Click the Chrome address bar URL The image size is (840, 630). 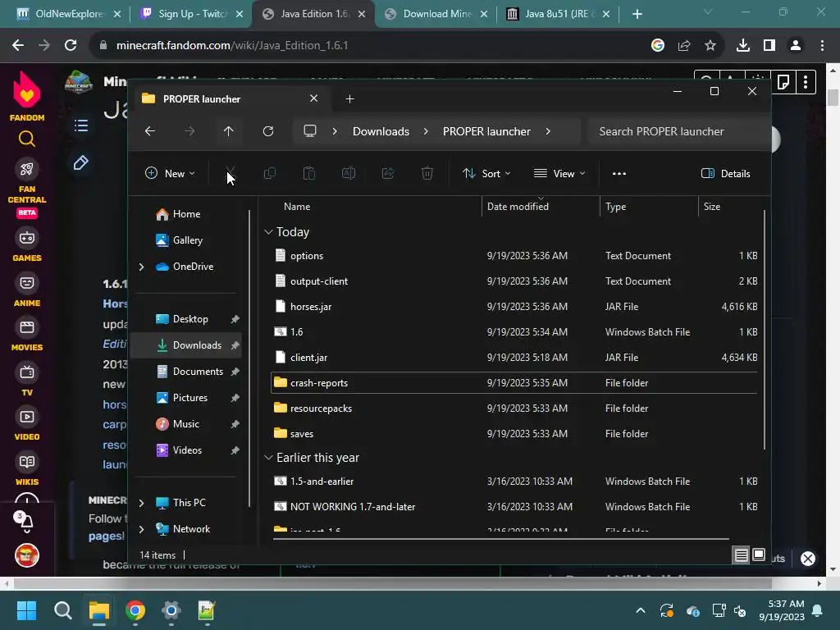coord(232,46)
